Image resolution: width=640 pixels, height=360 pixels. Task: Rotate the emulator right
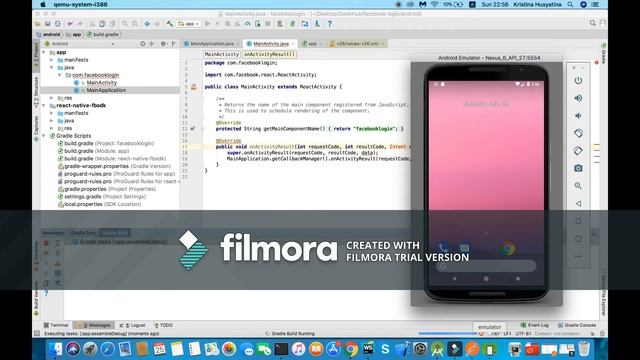[x=578, y=151]
